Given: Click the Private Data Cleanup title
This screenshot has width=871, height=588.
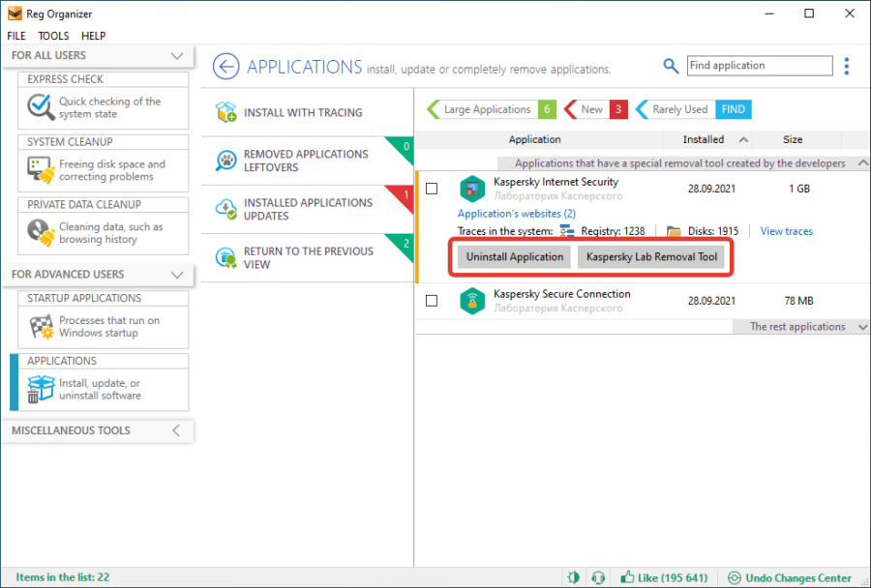Looking at the screenshot, I should 84,204.
